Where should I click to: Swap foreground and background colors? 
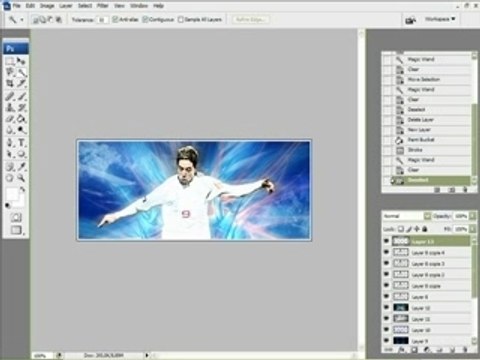[22, 190]
